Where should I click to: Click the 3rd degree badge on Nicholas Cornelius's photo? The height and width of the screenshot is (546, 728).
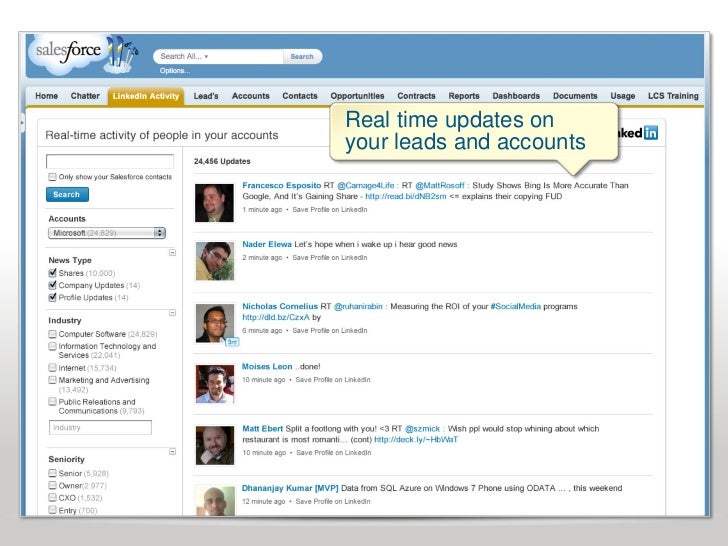pos(232,342)
